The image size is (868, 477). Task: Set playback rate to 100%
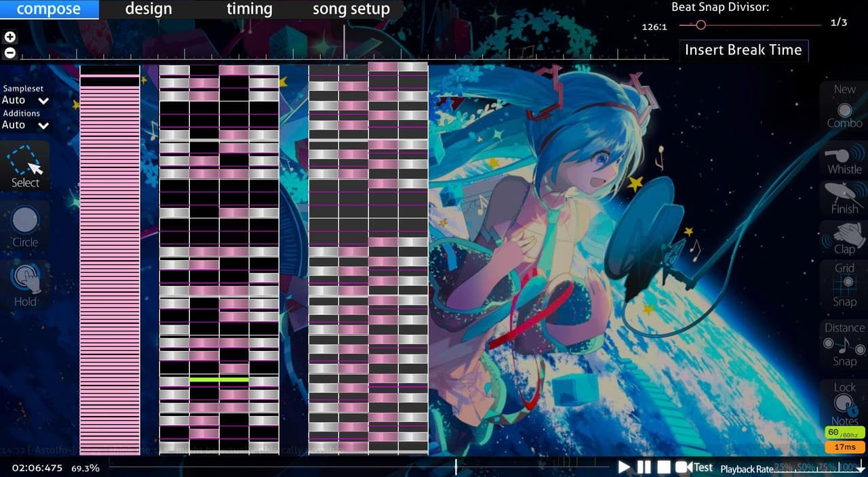point(848,468)
